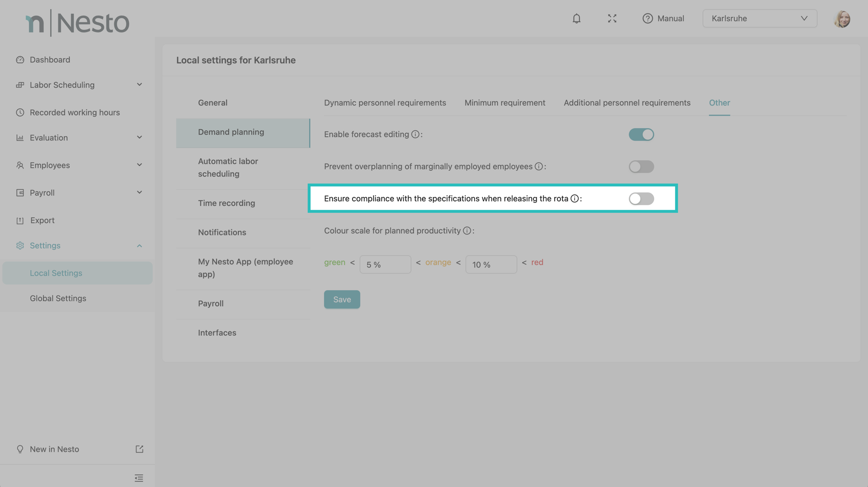Click the Recorded working hours clock icon
The height and width of the screenshot is (487, 868).
coord(20,112)
